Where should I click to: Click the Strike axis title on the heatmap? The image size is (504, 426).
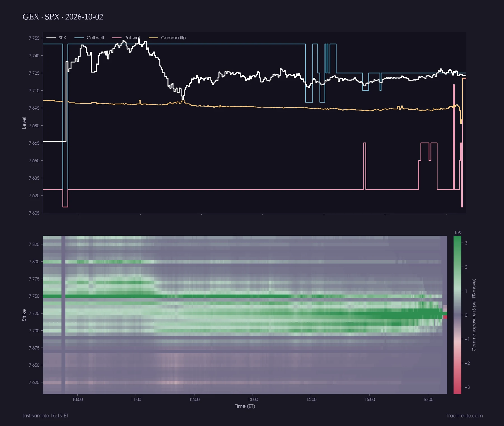tap(24, 315)
